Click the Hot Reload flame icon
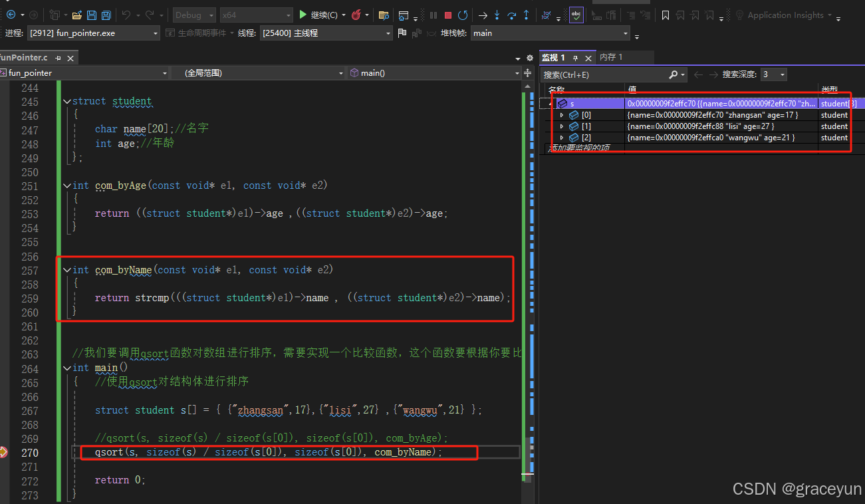Image resolution: width=865 pixels, height=504 pixels. point(357,15)
